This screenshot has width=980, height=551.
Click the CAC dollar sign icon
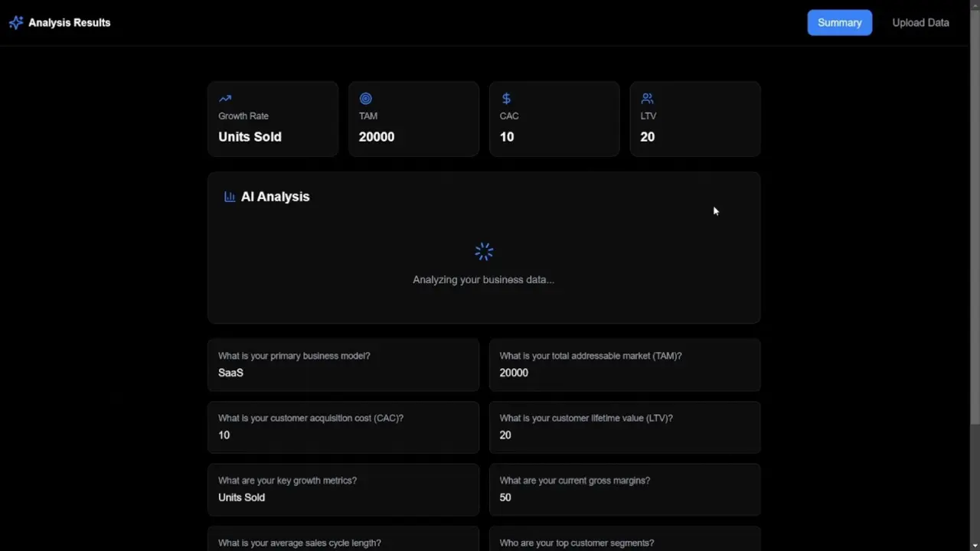point(506,99)
